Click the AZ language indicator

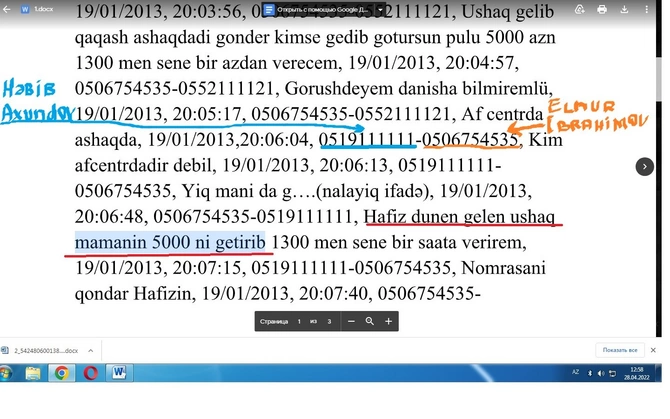click(576, 372)
